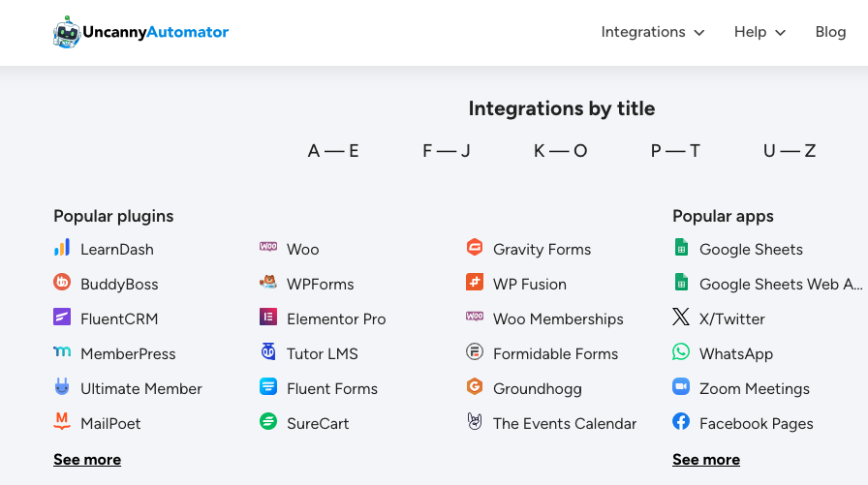Click the Facebook Pages icon
The image size is (868, 485).
pos(681,421)
